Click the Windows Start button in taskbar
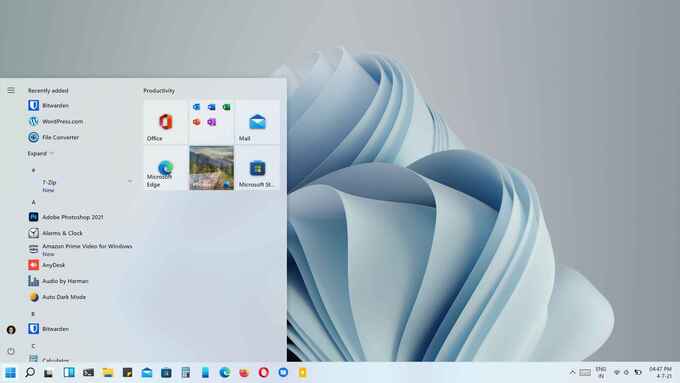This screenshot has height=383, width=680. (x=10, y=373)
